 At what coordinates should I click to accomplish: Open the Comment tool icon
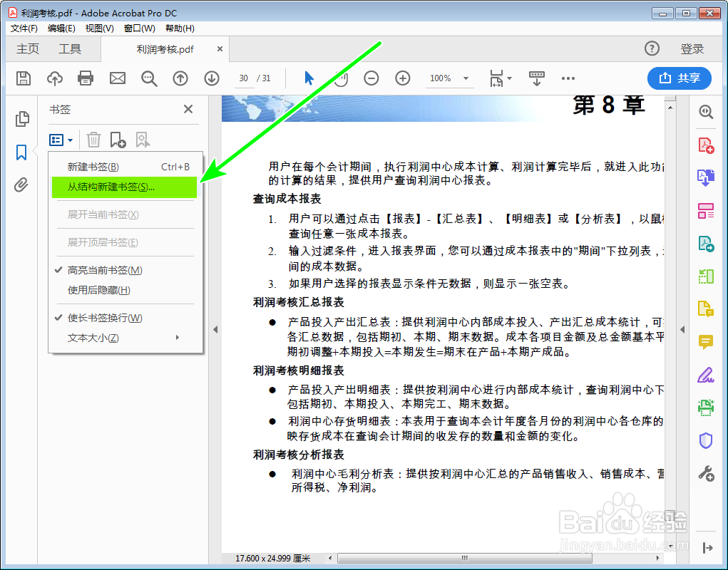[x=706, y=342]
